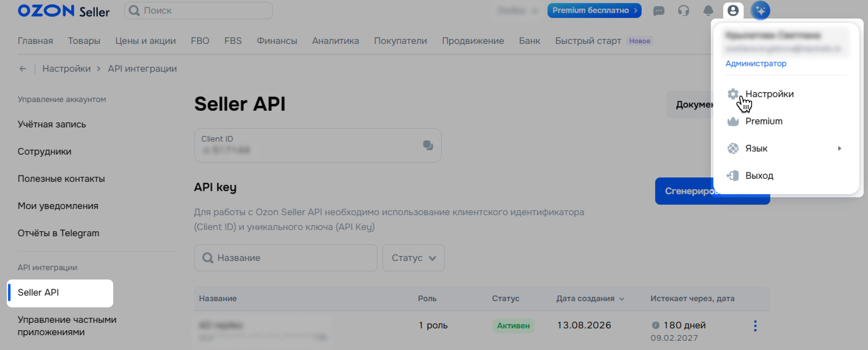Click the Роль column header
Image resolution: width=868 pixels, height=350 pixels.
coord(427,299)
